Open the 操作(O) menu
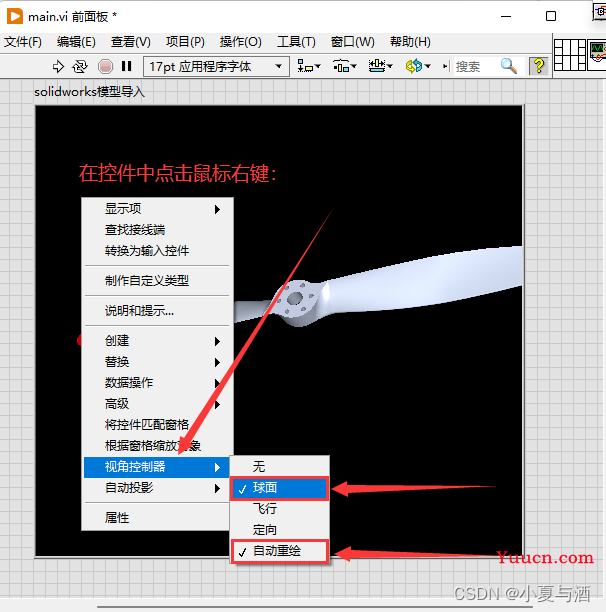This screenshot has height=612, width=606. pyautogui.click(x=240, y=41)
